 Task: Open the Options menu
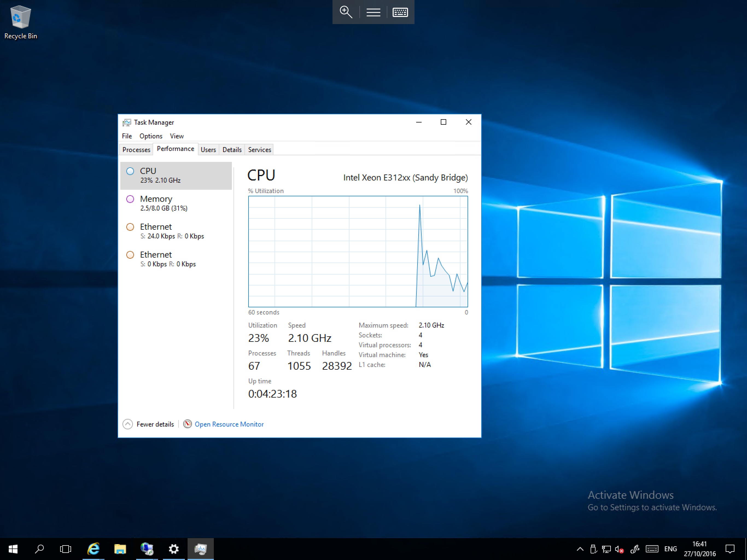point(151,136)
